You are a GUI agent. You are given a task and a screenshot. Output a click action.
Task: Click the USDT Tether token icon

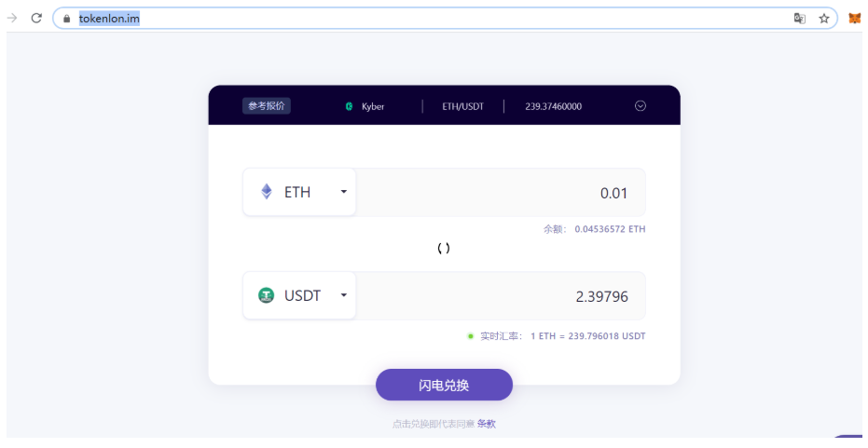(267, 295)
